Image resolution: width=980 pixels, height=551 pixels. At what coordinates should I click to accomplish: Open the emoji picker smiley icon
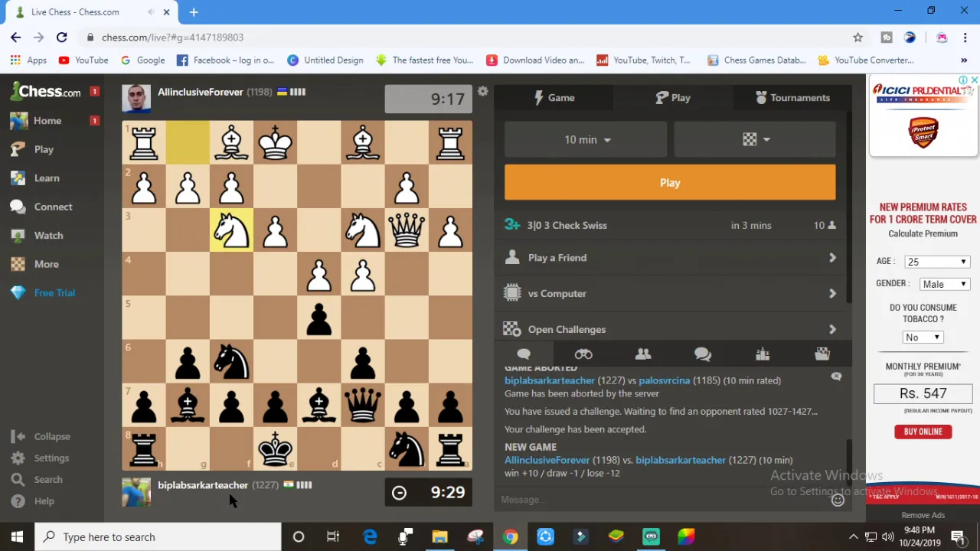[838, 500]
